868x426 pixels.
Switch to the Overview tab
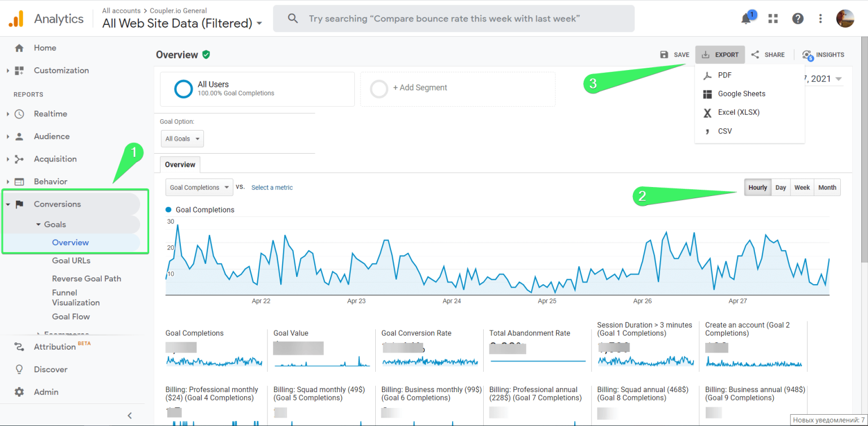point(180,164)
